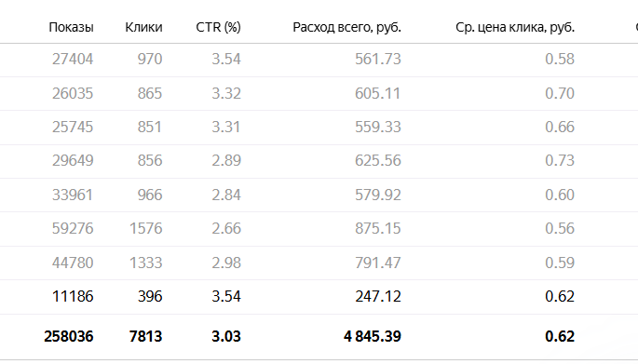Click the CTR (%) column header
Viewport: 638px width, 364px height.
point(219,27)
